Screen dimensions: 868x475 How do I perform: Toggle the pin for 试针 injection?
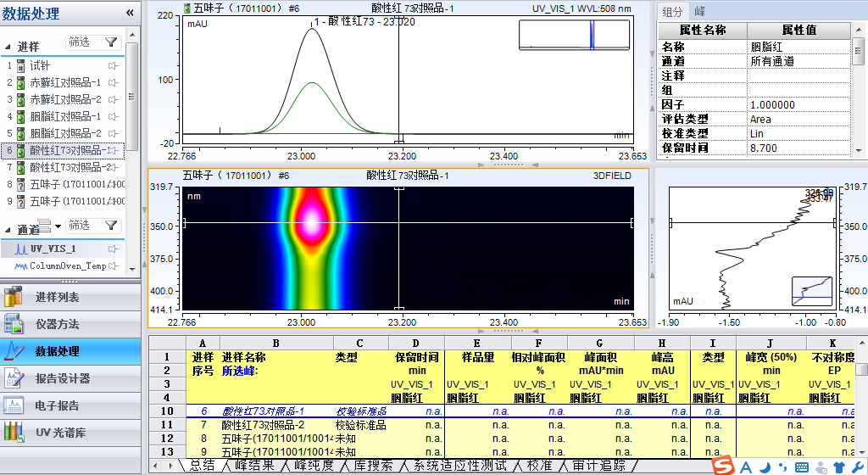(x=114, y=66)
